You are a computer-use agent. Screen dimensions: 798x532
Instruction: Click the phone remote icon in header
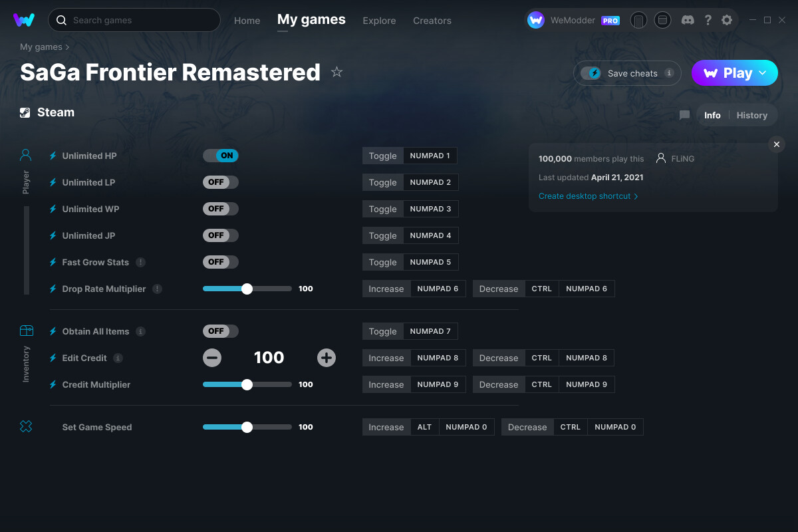pyautogui.click(x=638, y=20)
